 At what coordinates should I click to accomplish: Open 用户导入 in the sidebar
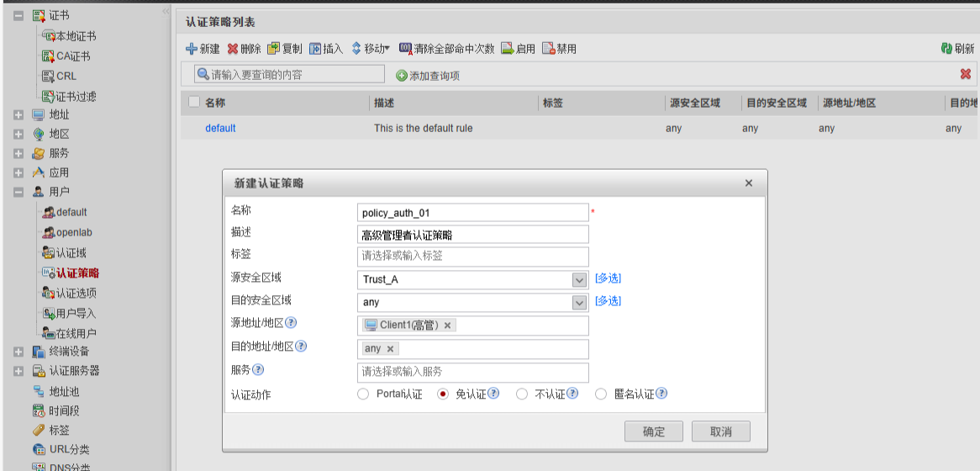76,314
